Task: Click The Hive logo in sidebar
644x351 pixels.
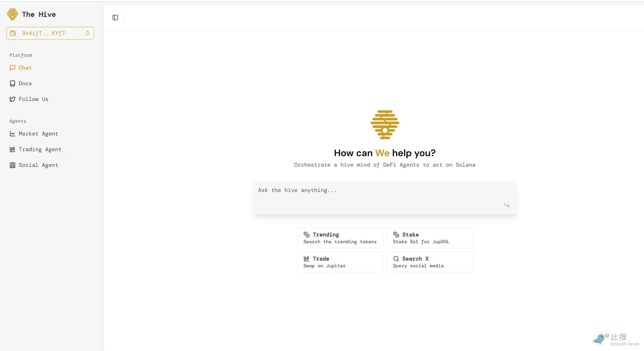Action: (x=12, y=14)
